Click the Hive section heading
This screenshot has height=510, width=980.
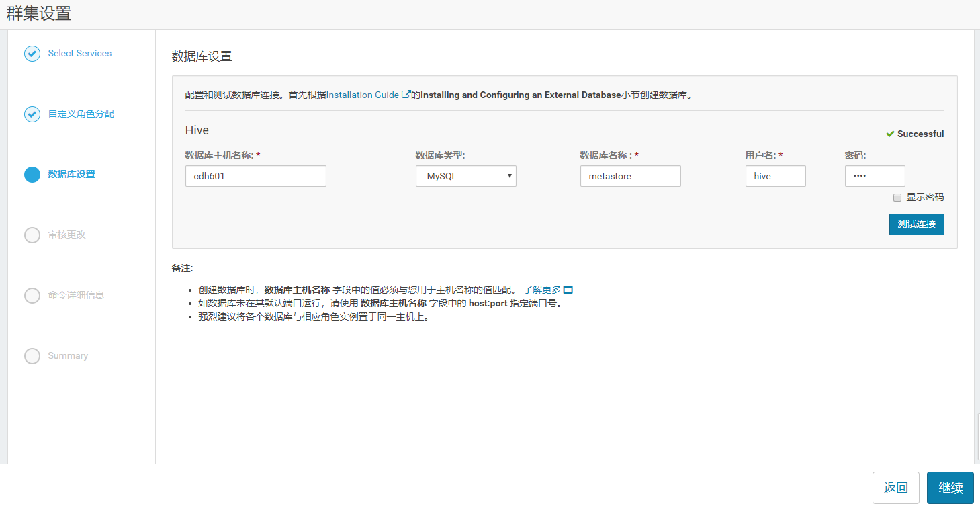click(197, 130)
